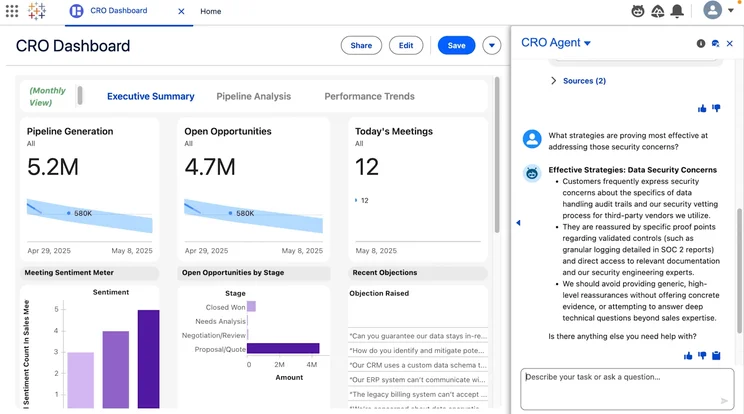Thumbs down the security strategies response

[702, 356]
